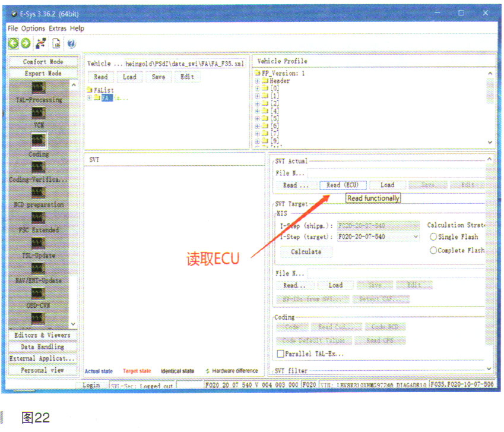Click Vehicle Profile scrollbar down arrow
The width and height of the screenshot is (504, 432).
[x=490, y=142]
